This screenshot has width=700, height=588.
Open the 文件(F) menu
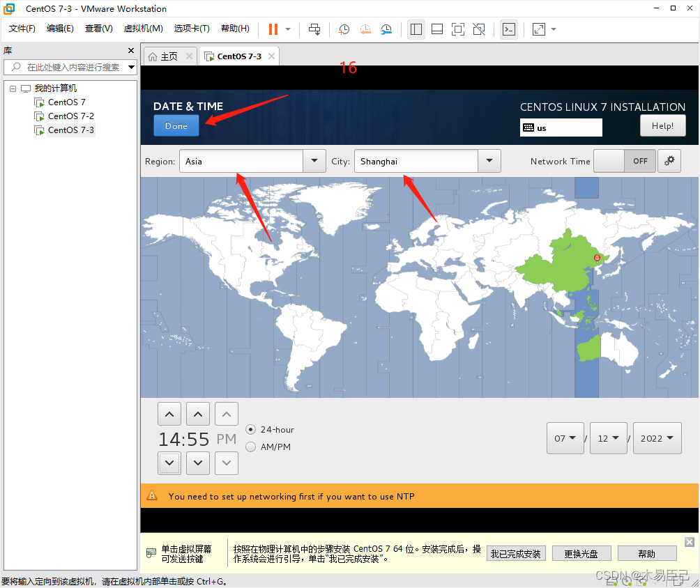pos(22,29)
